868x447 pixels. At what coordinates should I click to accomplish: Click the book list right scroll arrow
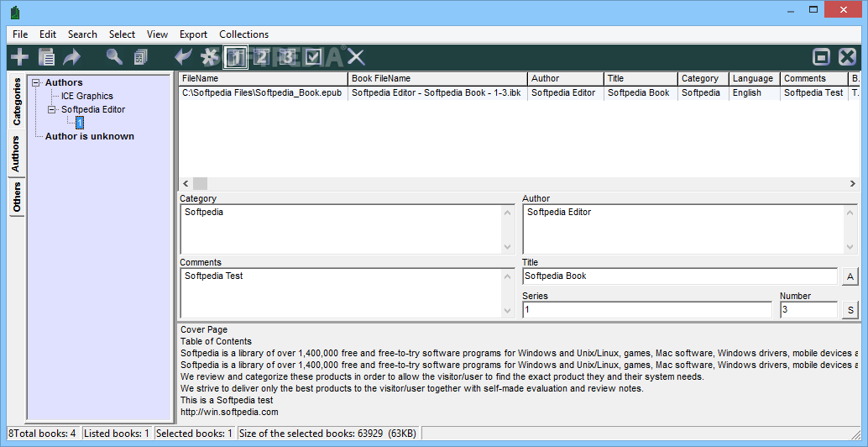(x=853, y=183)
